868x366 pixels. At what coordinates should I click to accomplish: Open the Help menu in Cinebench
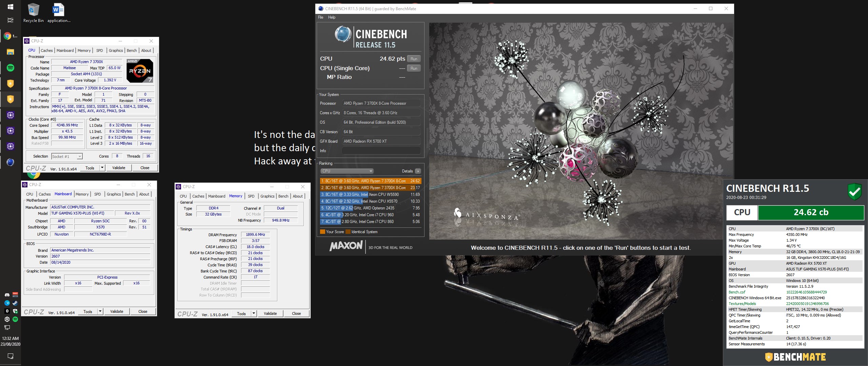[x=332, y=17]
